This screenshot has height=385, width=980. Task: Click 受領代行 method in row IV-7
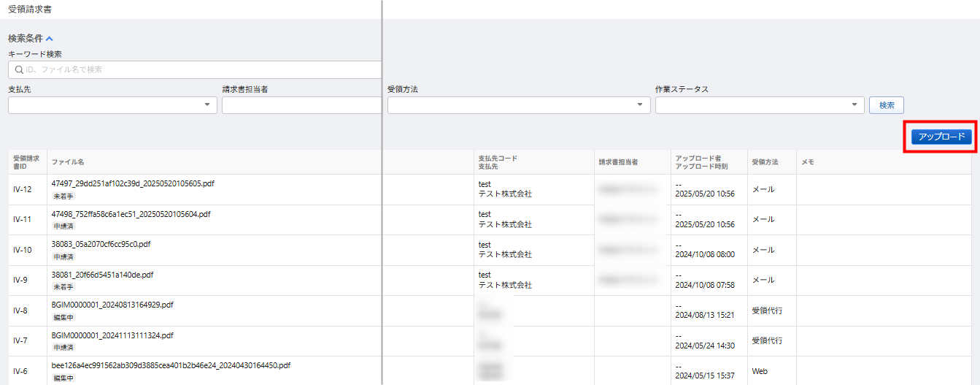click(x=767, y=341)
